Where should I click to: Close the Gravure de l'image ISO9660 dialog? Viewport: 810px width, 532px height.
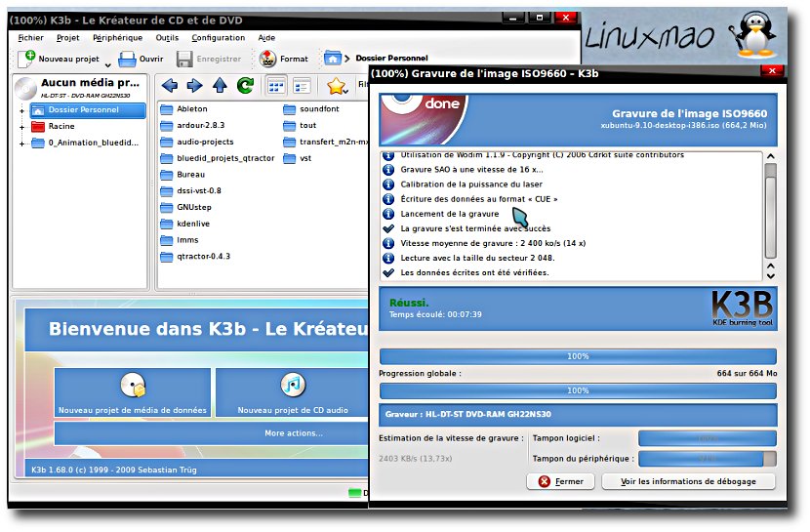(x=772, y=70)
